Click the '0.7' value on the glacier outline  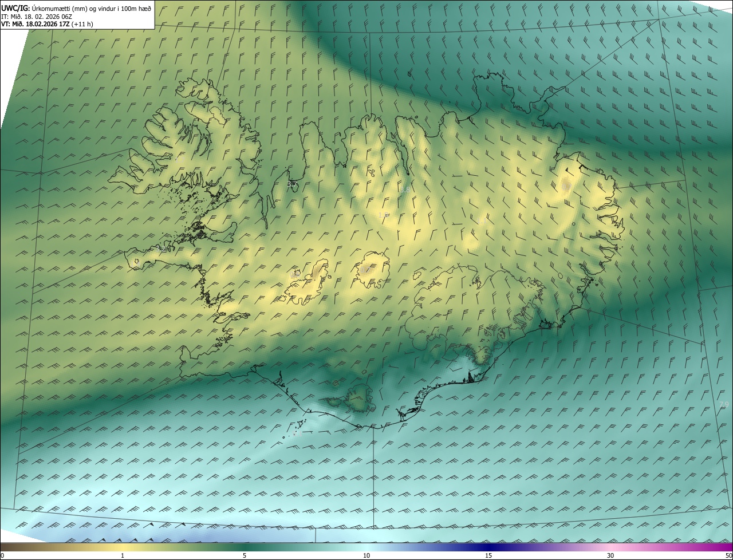(365, 270)
